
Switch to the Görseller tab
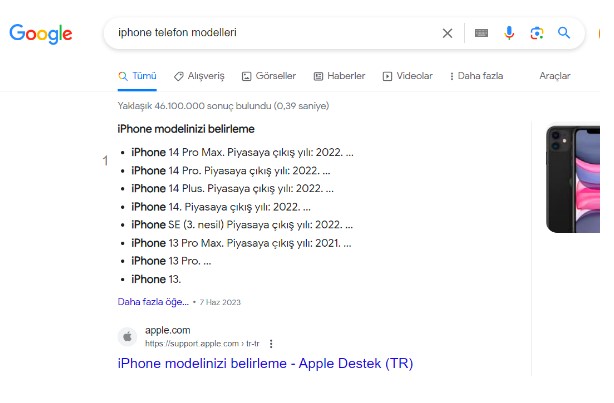pyautogui.click(x=268, y=76)
